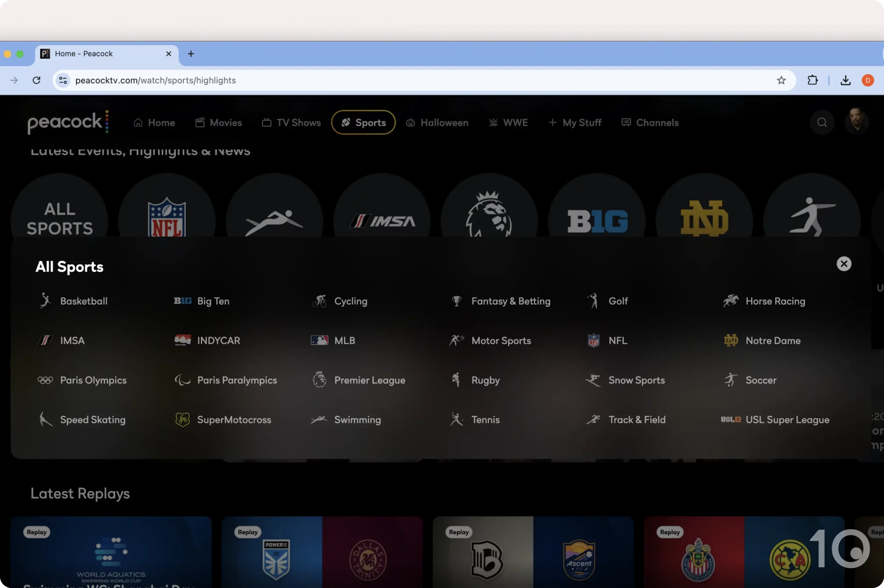Click the Peacock search icon

822,122
